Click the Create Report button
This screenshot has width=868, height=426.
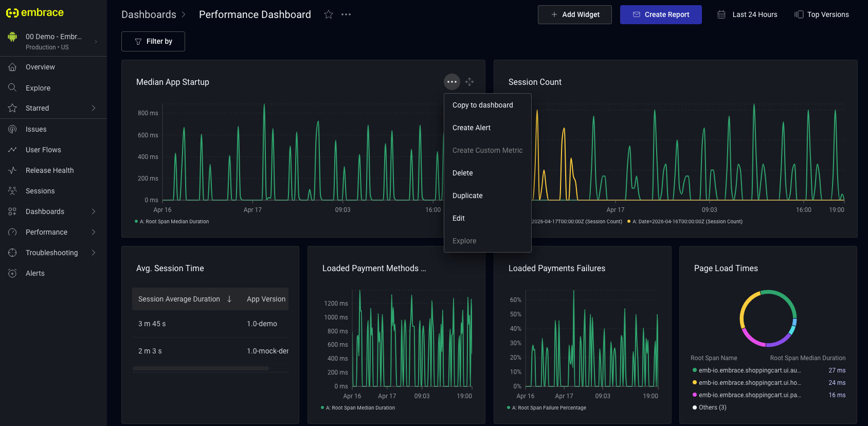(x=660, y=14)
